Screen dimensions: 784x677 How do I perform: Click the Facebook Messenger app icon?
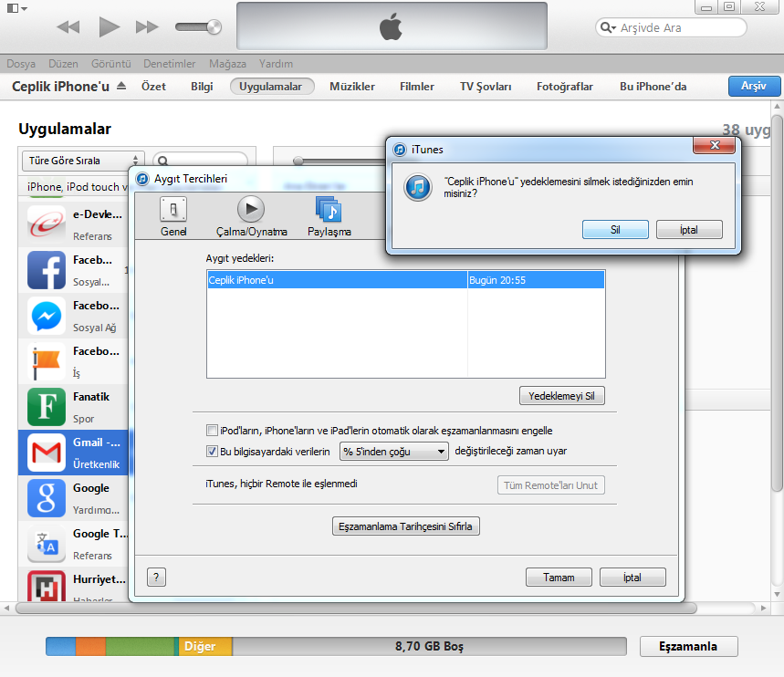tap(47, 316)
